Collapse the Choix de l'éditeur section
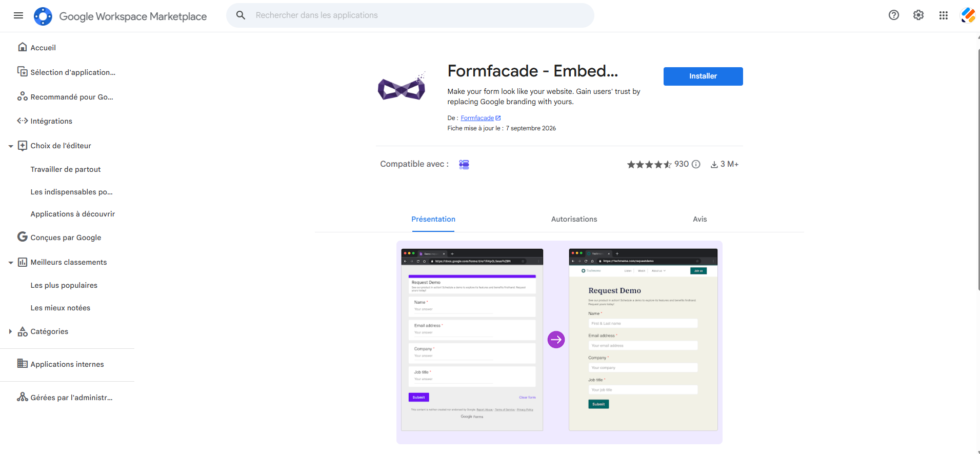The height and width of the screenshot is (454, 980). [x=11, y=146]
